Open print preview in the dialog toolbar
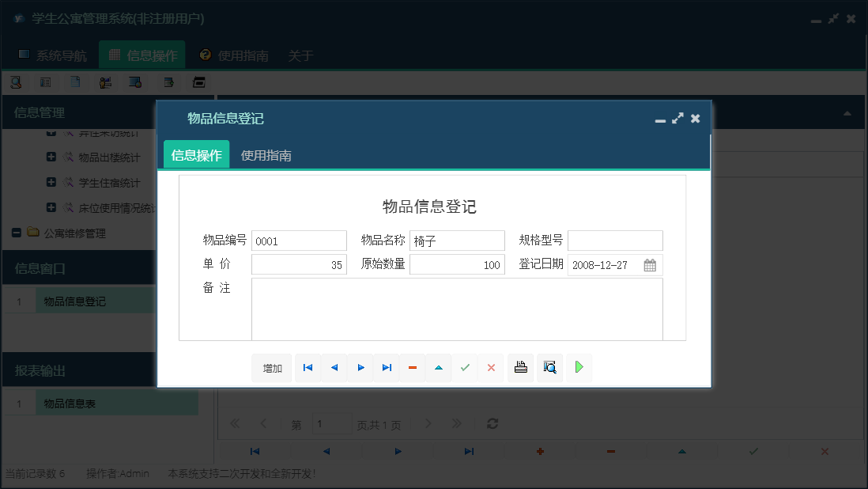868x489 pixels. (549, 367)
